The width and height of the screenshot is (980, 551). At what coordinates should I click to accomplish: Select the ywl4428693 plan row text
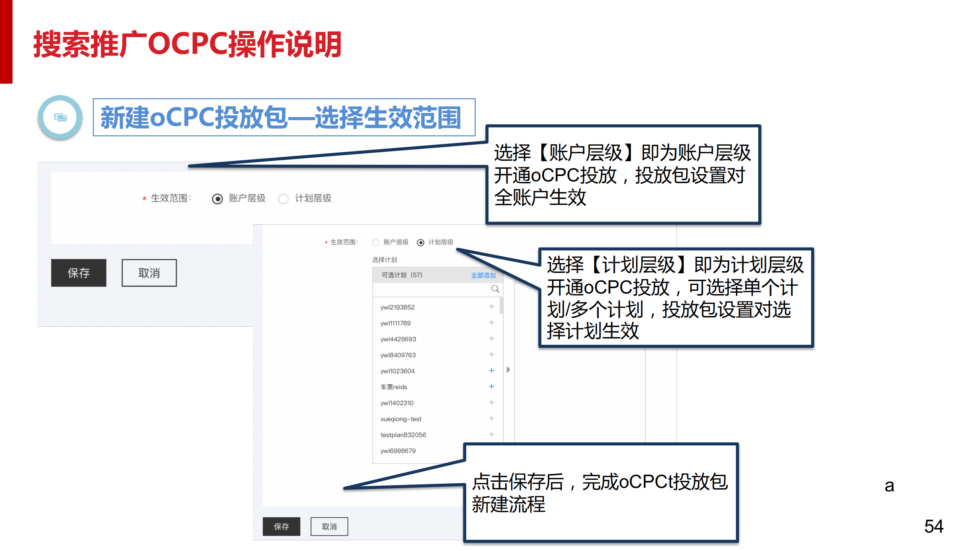(x=398, y=339)
